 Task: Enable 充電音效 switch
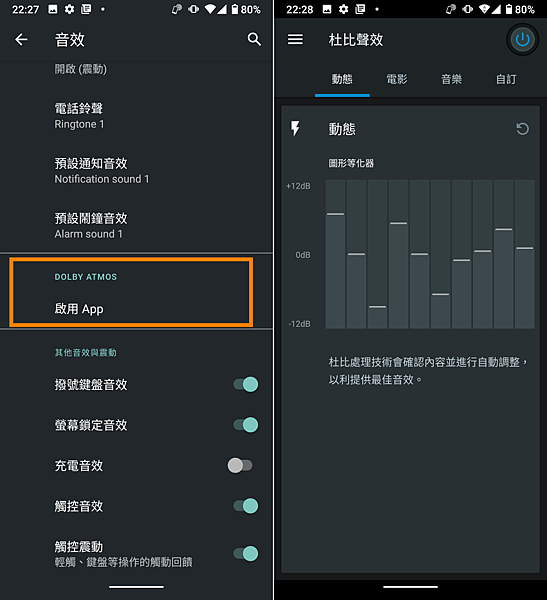240,465
